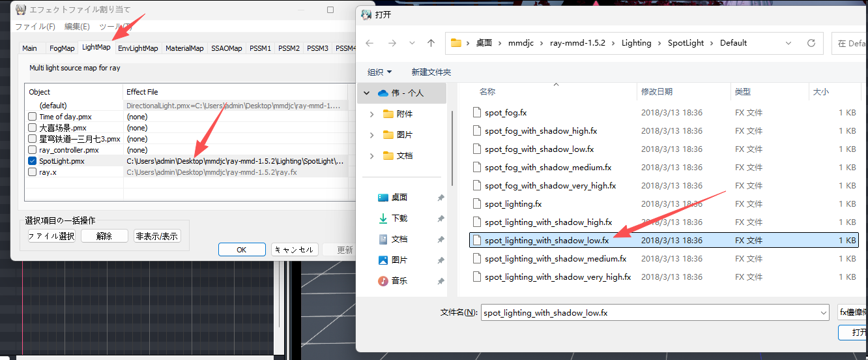Select spot_lighting_with_shadow_medium.fx file
The height and width of the screenshot is (360, 868).
[x=555, y=259]
